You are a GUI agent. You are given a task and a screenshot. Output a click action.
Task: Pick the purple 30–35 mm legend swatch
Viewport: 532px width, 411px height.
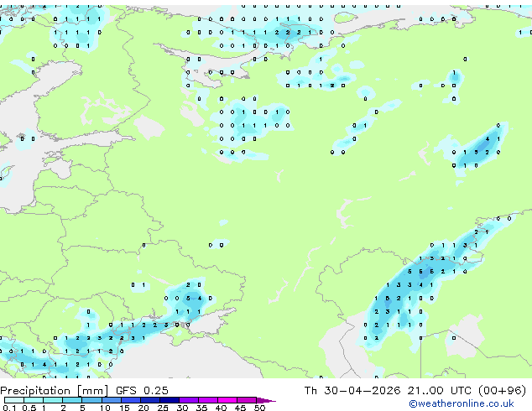pyautogui.click(x=189, y=400)
